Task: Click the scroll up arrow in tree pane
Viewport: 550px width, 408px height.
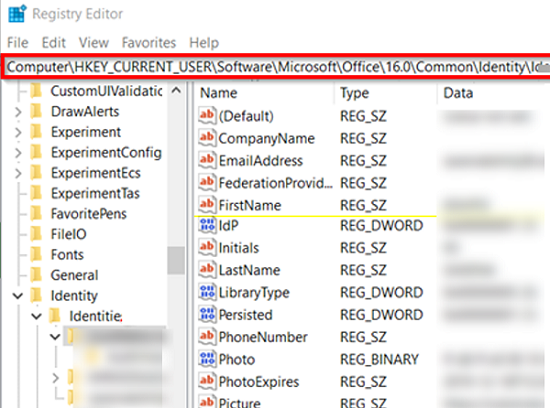Action: coord(176,91)
